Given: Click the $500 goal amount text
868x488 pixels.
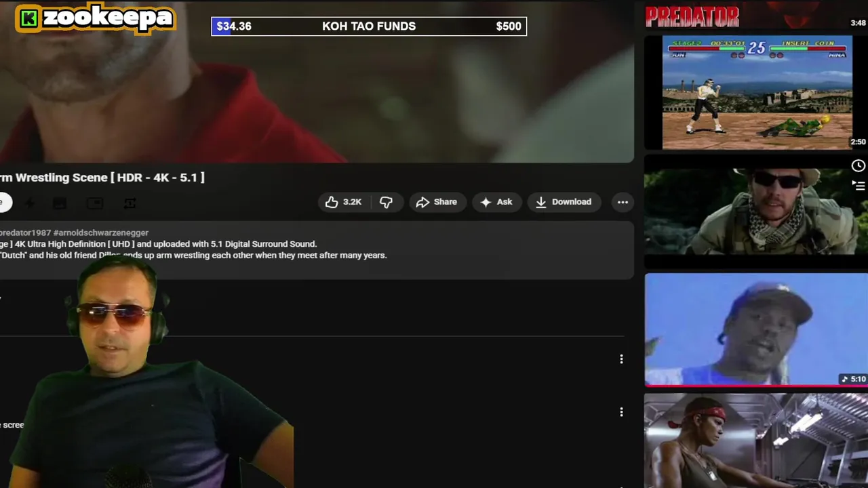Looking at the screenshot, I should point(509,26).
